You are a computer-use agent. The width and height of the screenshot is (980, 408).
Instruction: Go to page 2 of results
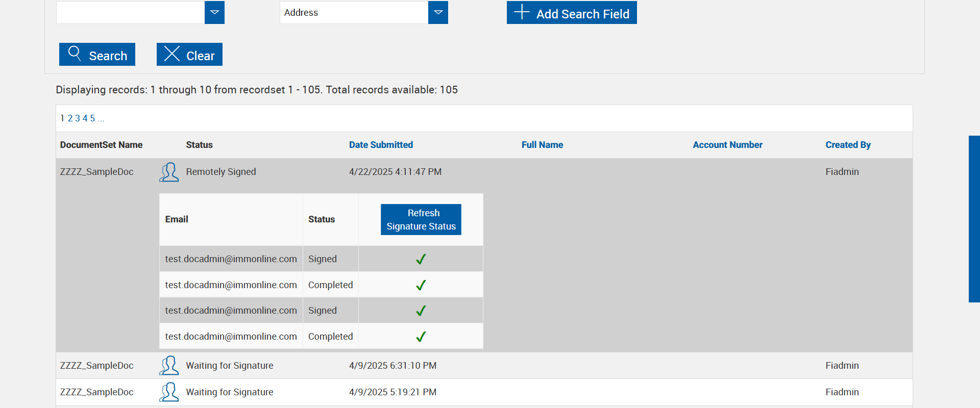tap(70, 118)
